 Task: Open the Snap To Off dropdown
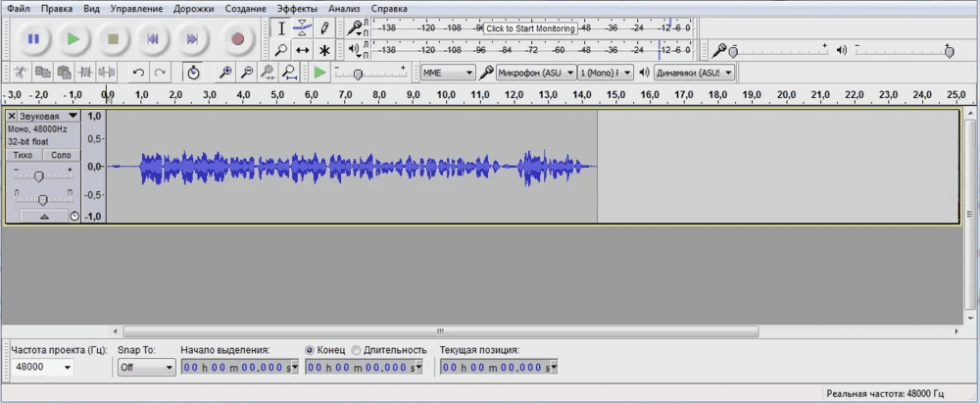point(147,368)
